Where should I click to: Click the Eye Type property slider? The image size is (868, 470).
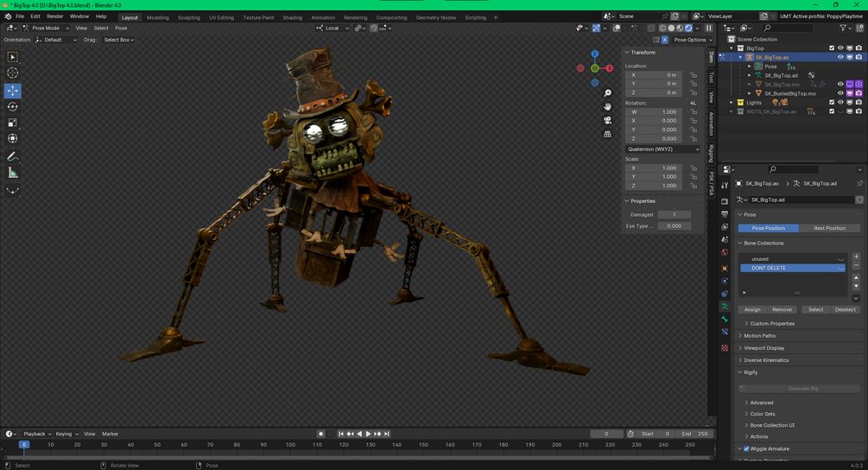point(674,225)
